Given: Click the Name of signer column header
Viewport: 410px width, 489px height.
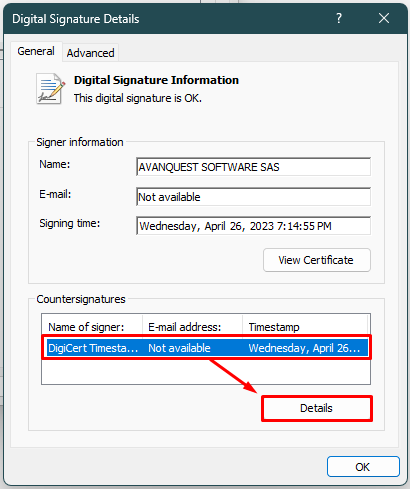Looking at the screenshot, I should point(92,327).
